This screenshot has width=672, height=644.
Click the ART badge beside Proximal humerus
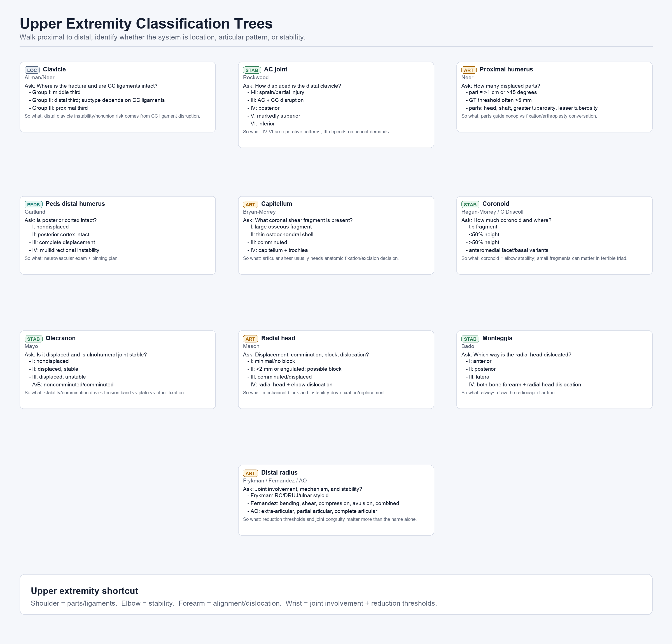point(469,70)
